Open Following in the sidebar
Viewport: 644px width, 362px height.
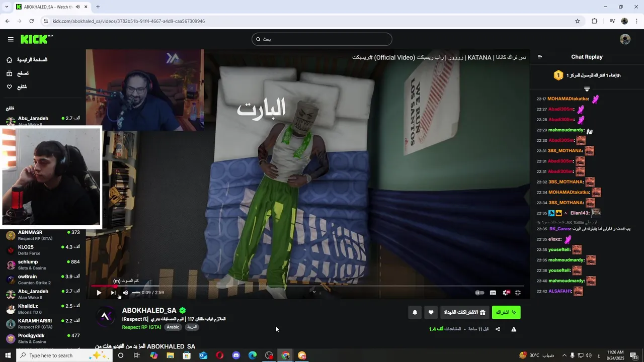pyautogui.click(x=17, y=87)
